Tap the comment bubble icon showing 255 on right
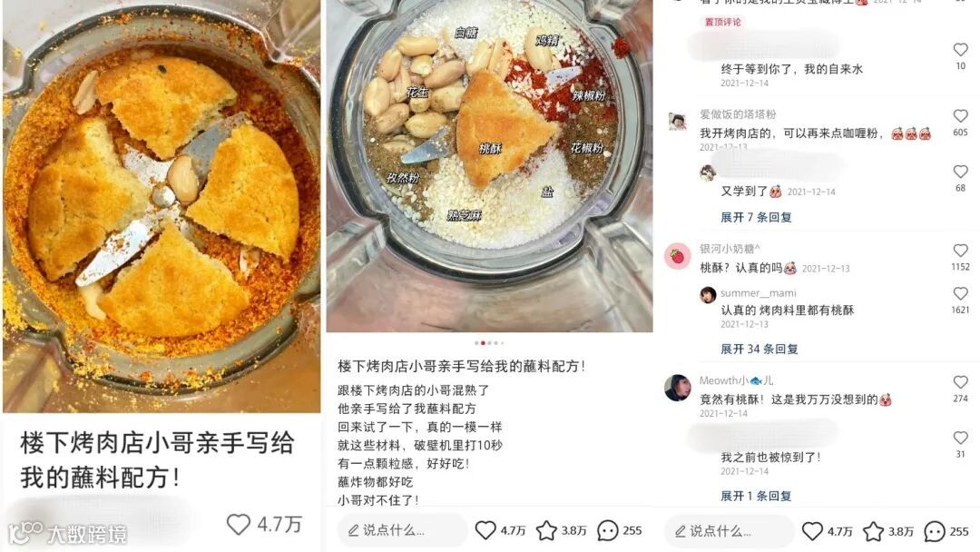Image resolution: width=980 pixels, height=552 pixels. click(935, 531)
